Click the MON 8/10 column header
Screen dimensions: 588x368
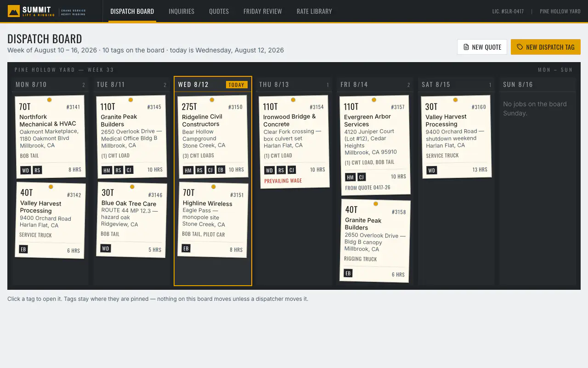click(50, 85)
